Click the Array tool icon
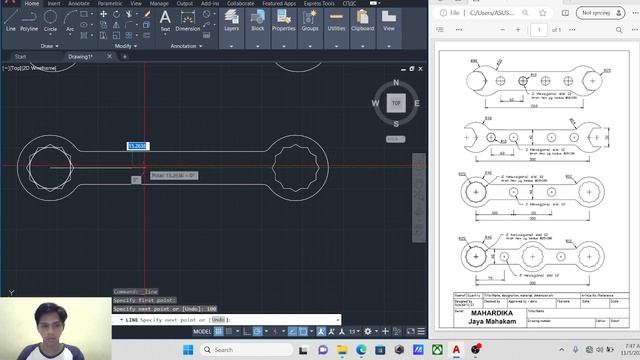Viewport: 640px width, 360px height. [129, 36]
